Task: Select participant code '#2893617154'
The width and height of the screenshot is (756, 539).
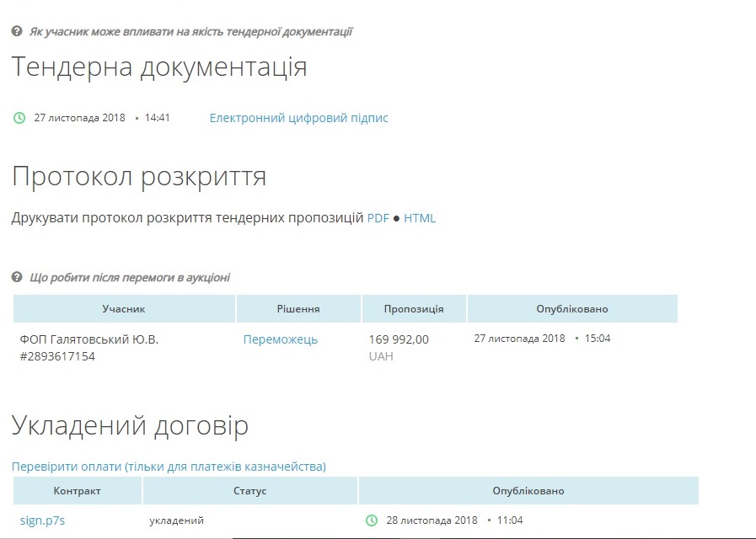Action: point(57,356)
